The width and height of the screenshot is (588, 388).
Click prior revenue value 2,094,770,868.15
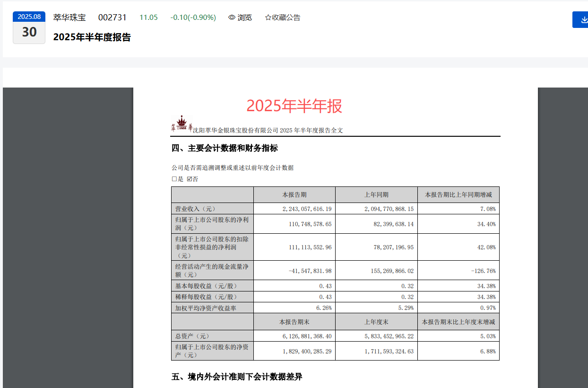[x=389, y=209]
